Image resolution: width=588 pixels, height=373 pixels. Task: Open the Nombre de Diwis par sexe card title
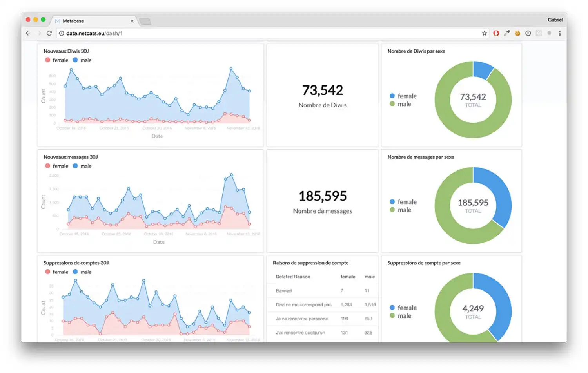416,51
